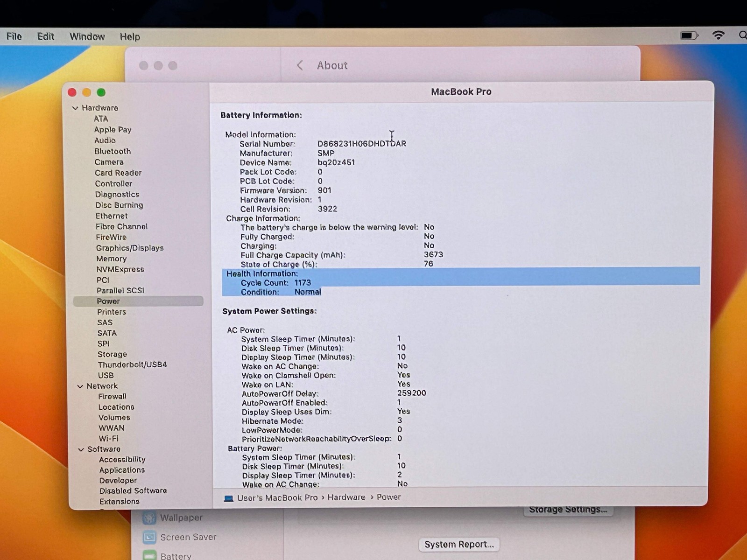Click the System Report button
Viewport: 747px width, 560px height.
(x=459, y=544)
